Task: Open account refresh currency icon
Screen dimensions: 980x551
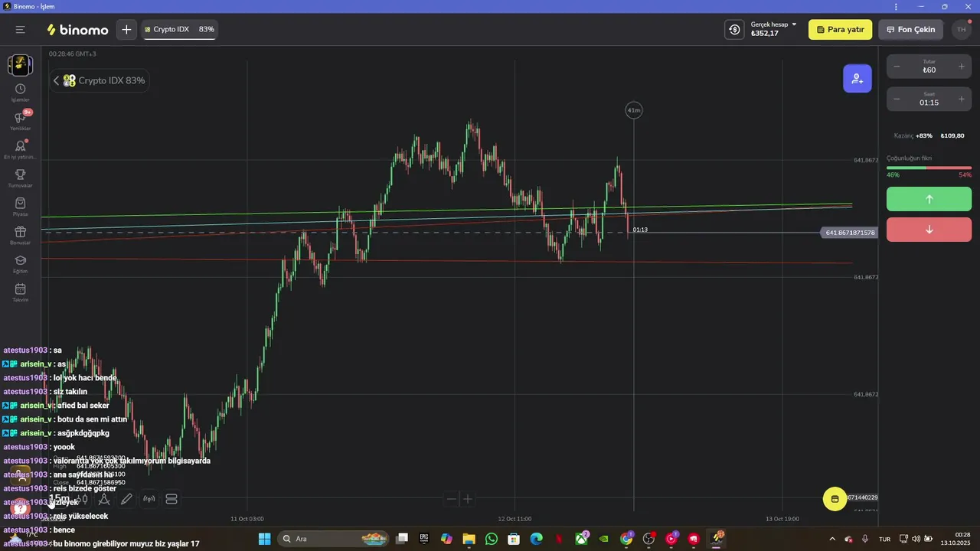Action: [734, 30]
